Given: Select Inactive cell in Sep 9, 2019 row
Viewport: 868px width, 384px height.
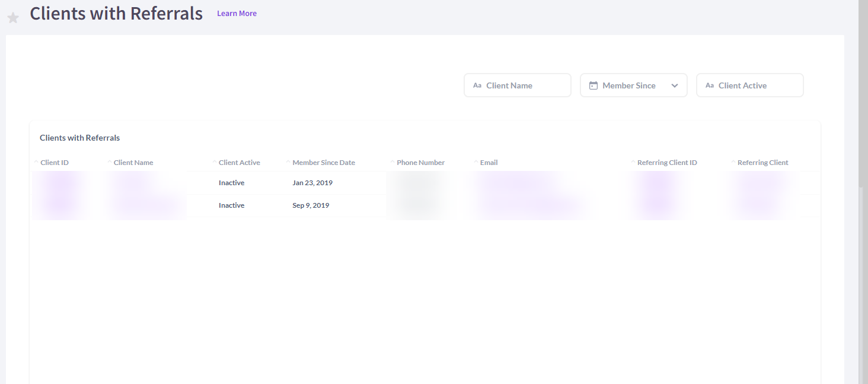Looking at the screenshot, I should (231, 205).
